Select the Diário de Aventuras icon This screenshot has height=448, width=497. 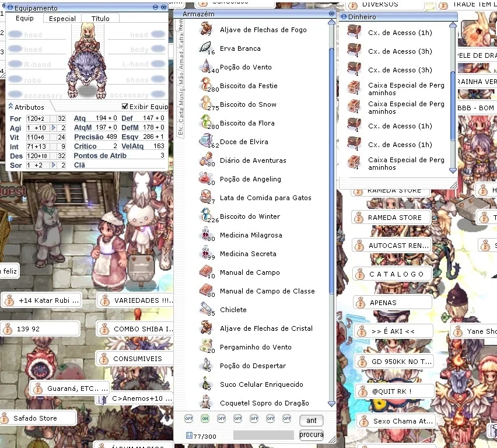pos(206,159)
